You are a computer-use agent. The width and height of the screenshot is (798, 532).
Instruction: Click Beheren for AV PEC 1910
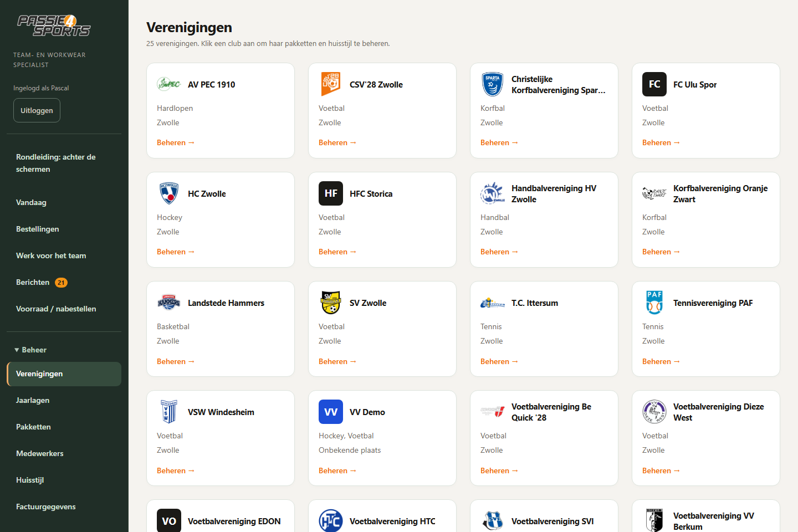[x=176, y=142]
